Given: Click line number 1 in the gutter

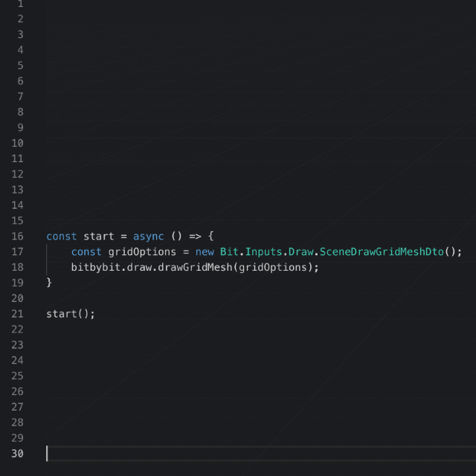Looking at the screenshot, I should [20, 4].
